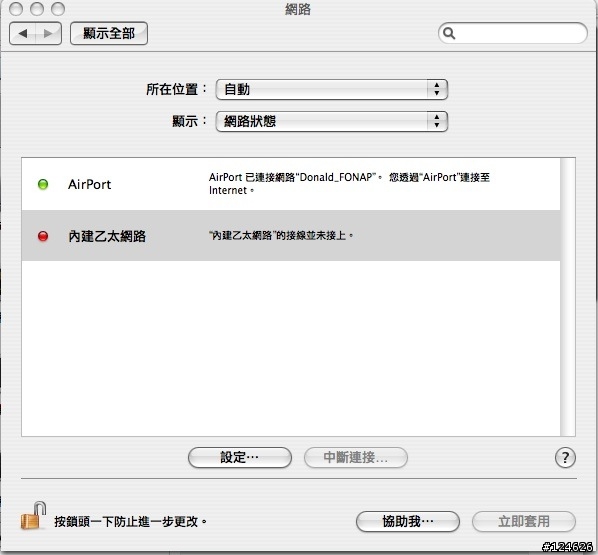Click the back arrow navigation button

click(x=23, y=34)
